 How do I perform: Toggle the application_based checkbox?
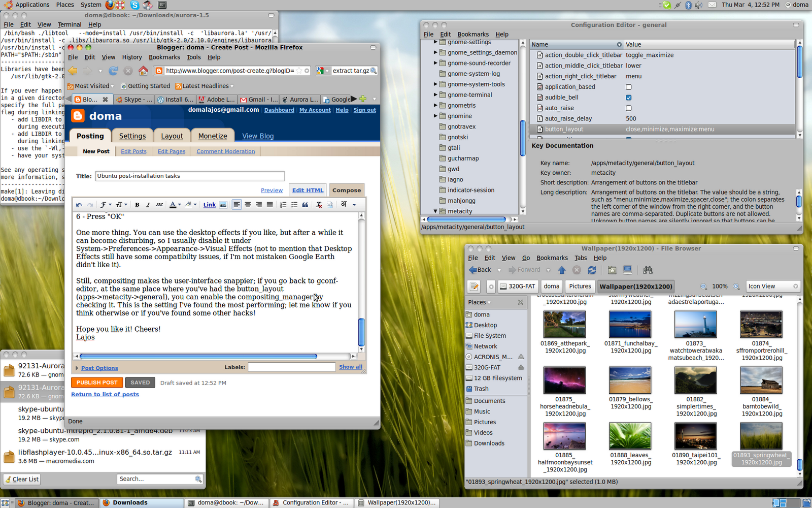click(x=629, y=87)
